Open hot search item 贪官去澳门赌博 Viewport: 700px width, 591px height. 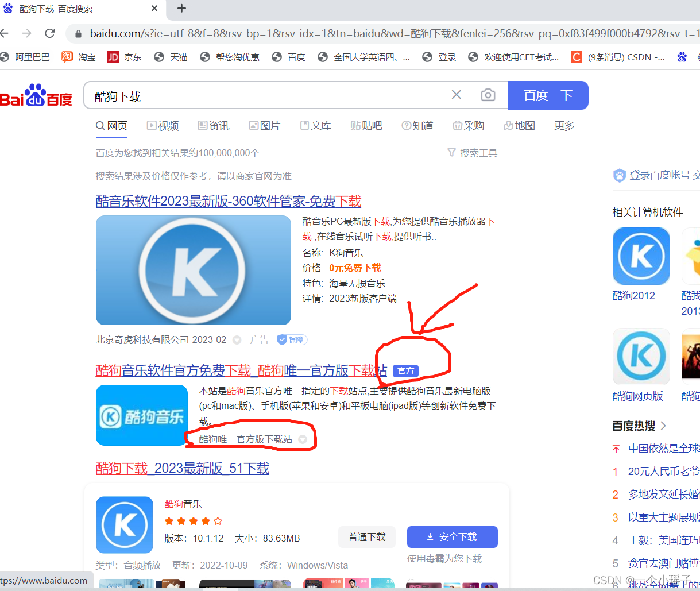coord(664,563)
